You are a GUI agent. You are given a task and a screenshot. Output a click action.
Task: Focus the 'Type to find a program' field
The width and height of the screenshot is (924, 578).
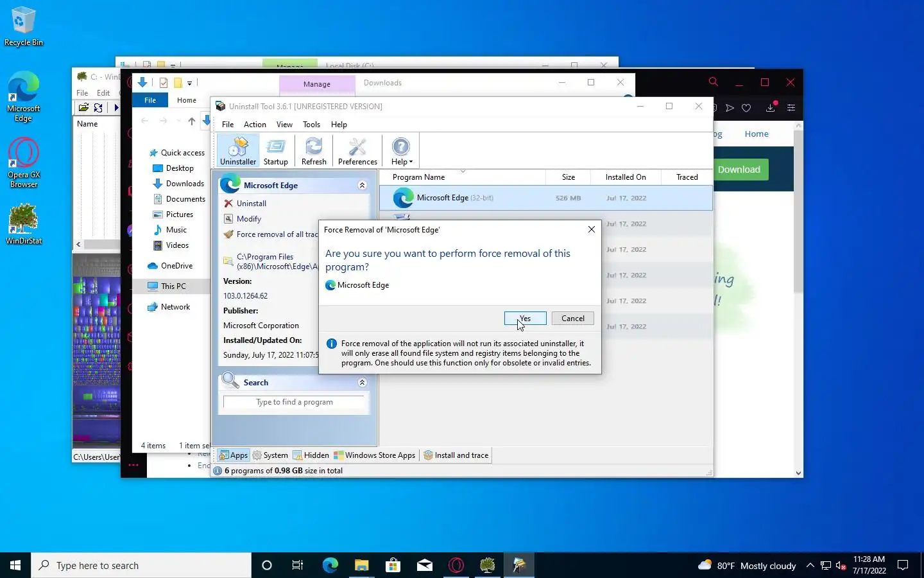tap(294, 402)
